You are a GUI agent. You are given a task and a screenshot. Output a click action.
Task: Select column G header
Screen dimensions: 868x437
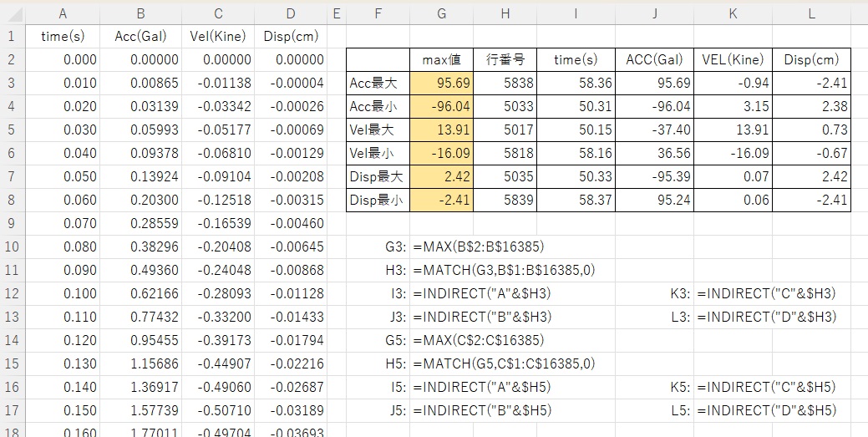click(441, 13)
